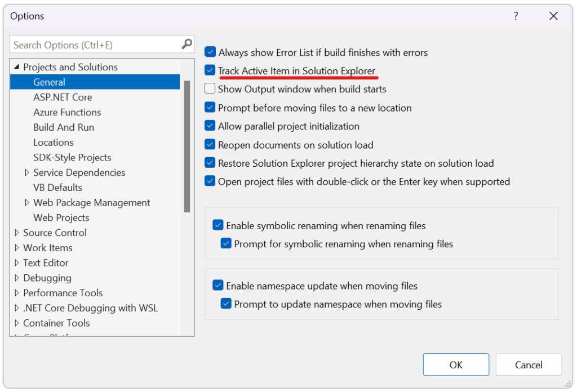Uncheck Prompt before moving files to a new location
This screenshot has width=577, height=392.
coord(210,108)
